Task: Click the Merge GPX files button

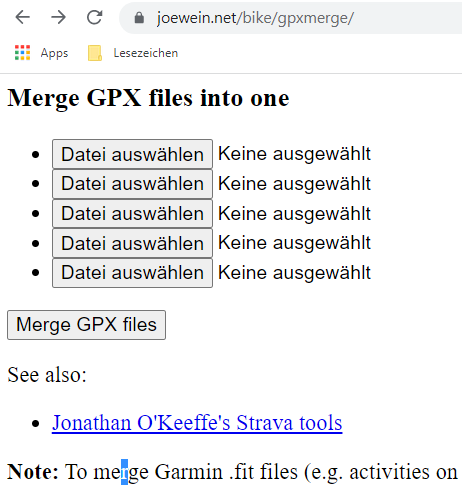Action: [x=86, y=325]
